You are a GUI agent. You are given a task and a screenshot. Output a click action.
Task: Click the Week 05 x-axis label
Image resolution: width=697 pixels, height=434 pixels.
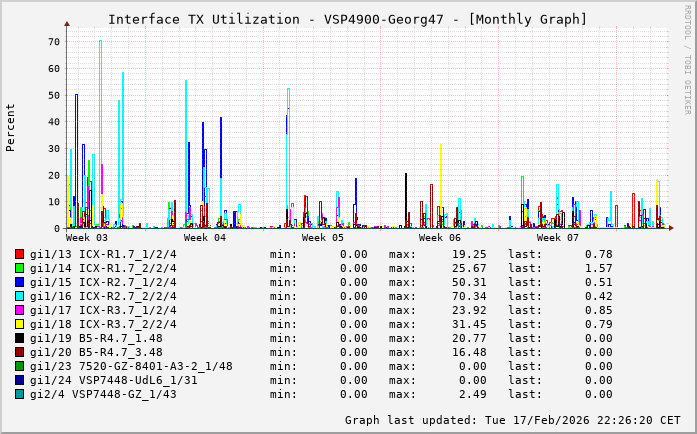click(x=322, y=238)
